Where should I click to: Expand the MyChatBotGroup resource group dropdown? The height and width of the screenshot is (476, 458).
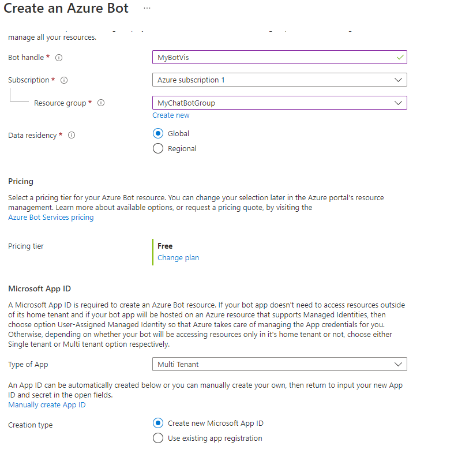click(280, 103)
